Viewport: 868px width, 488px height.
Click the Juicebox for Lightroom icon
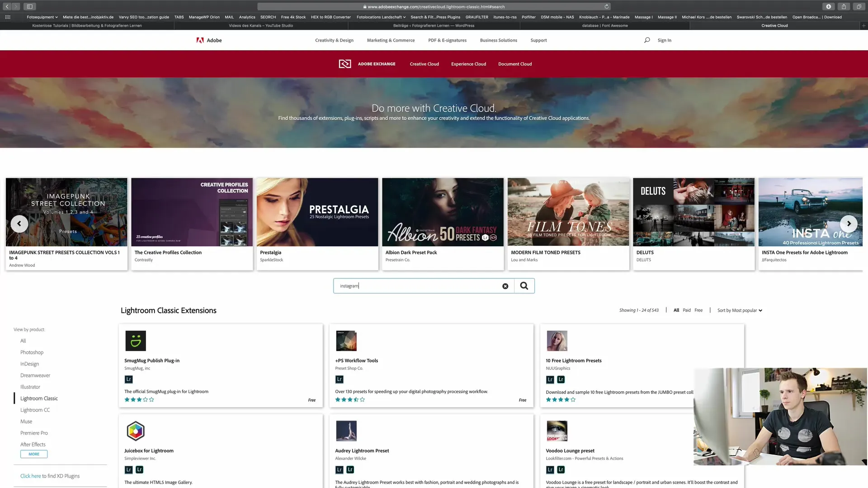click(x=135, y=431)
